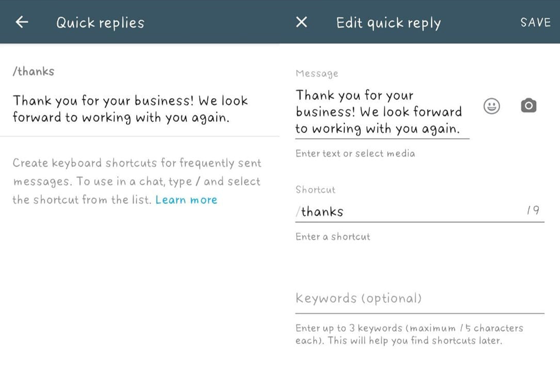Image resolution: width=560 pixels, height=392 pixels.
Task: Click the Edit quick reply header title
Action: point(388,23)
